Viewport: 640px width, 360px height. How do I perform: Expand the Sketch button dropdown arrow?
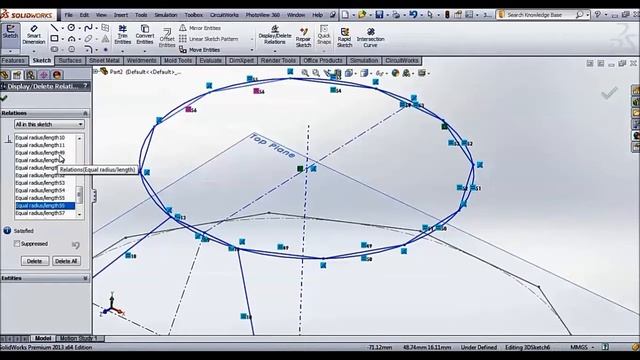(x=10, y=51)
